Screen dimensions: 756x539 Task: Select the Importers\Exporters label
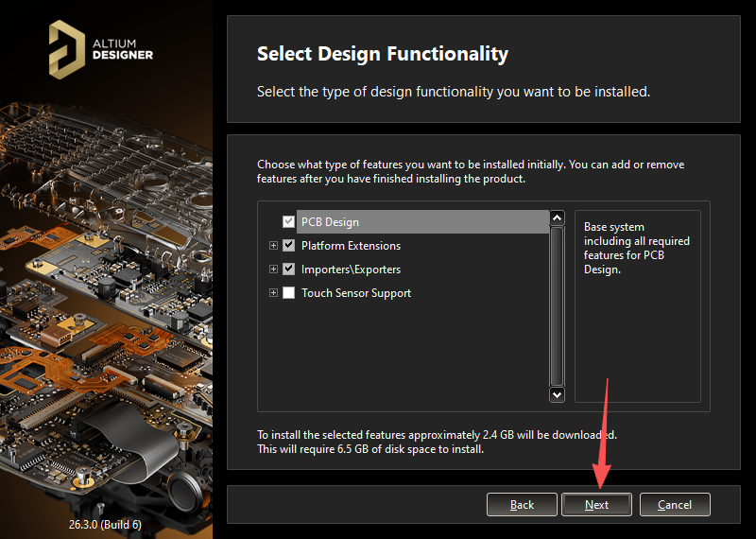(x=351, y=269)
